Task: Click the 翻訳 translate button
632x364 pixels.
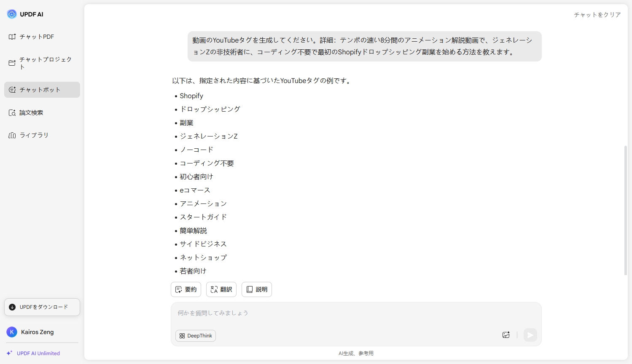Action: click(221, 289)
